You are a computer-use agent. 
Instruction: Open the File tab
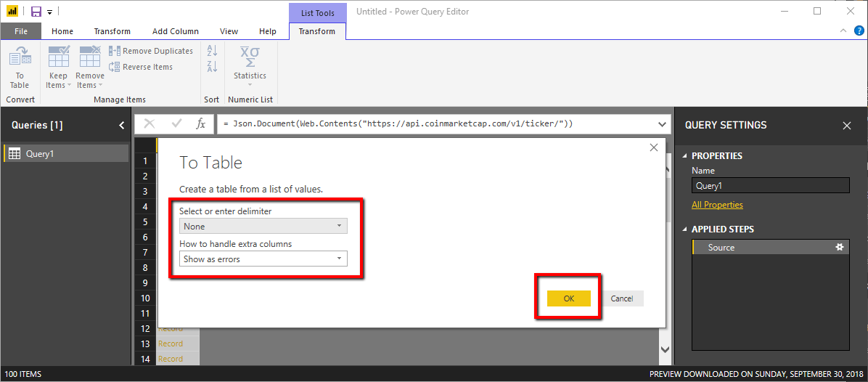click(x=21, y=31)
